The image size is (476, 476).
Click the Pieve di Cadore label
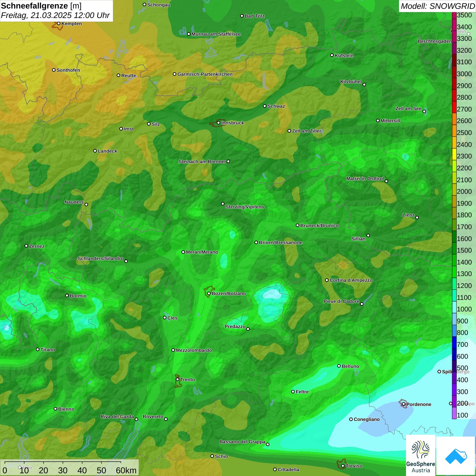pyautogui.click(x=341, y=301)
